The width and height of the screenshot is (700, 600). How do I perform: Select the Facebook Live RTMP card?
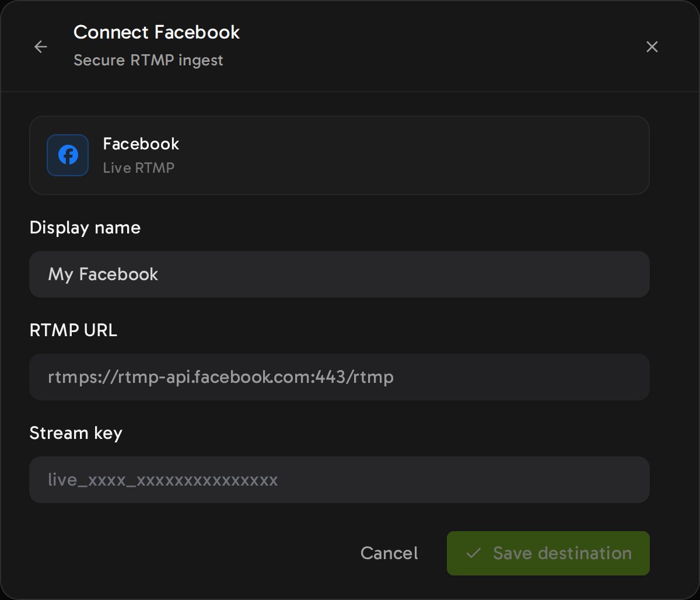339,155
